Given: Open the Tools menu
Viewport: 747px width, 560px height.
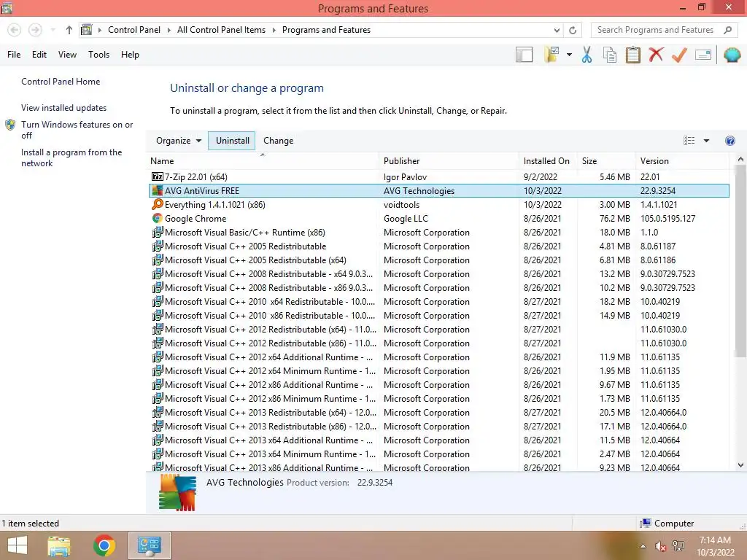Looking at the screenshot, I should click(x=98, y=55).
